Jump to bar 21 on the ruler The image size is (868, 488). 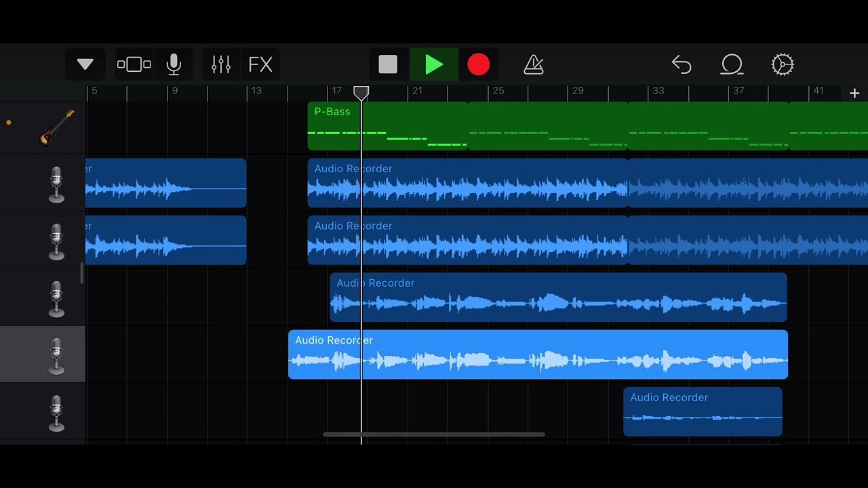[417, 91]
